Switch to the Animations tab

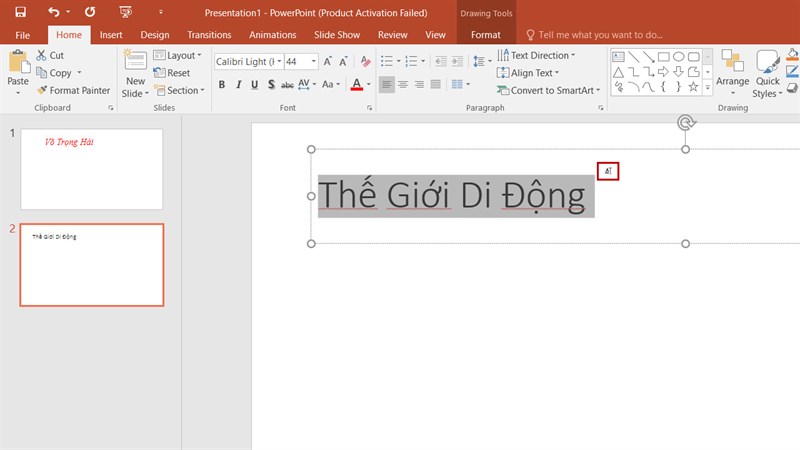[272, 35]
